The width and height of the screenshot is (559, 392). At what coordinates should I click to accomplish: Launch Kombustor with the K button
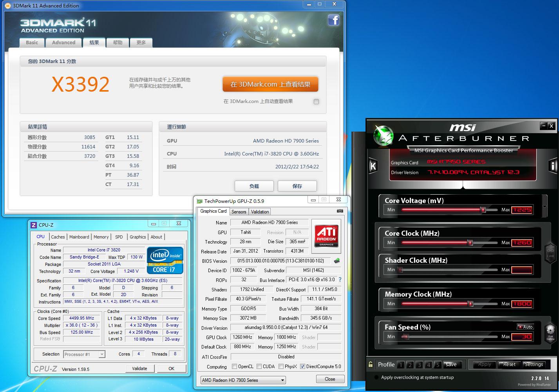[x=373, y=166]
